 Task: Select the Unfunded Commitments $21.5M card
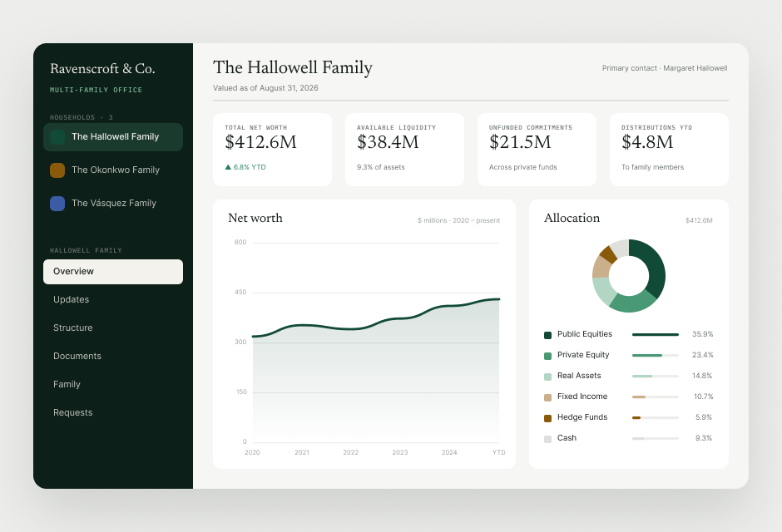[537, 150]
